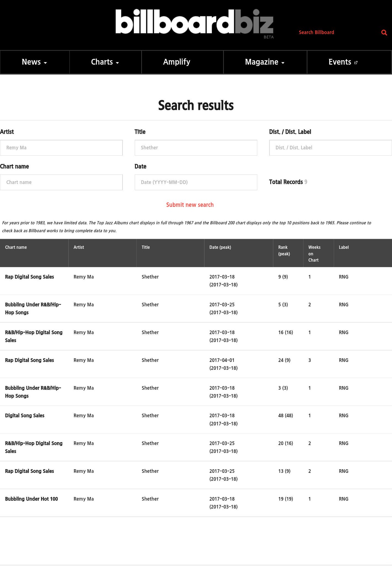Click the Dist. / Dist. Label input

click(x=330, y=148)
